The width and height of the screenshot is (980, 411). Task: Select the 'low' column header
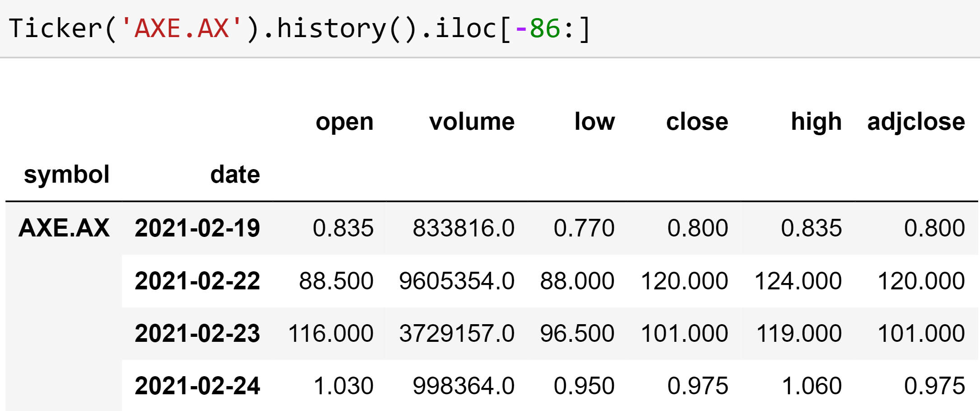point(594,122)
